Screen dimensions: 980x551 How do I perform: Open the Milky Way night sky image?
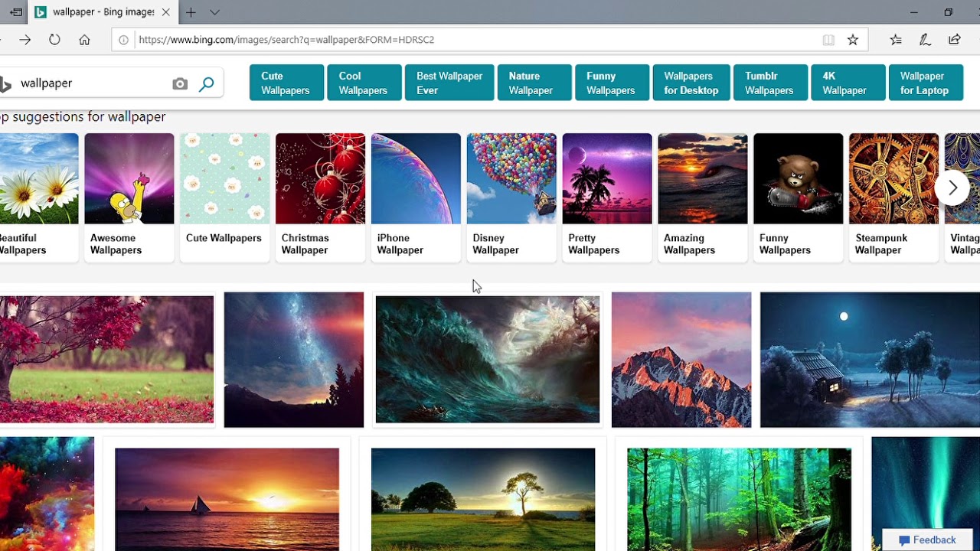(294, 360)
